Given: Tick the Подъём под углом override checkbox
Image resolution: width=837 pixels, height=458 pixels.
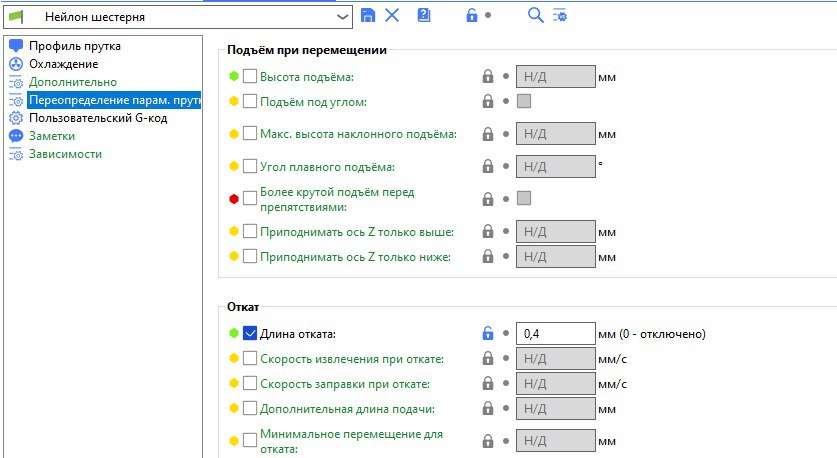Looking at the screenshot, I should coord(250,101).
